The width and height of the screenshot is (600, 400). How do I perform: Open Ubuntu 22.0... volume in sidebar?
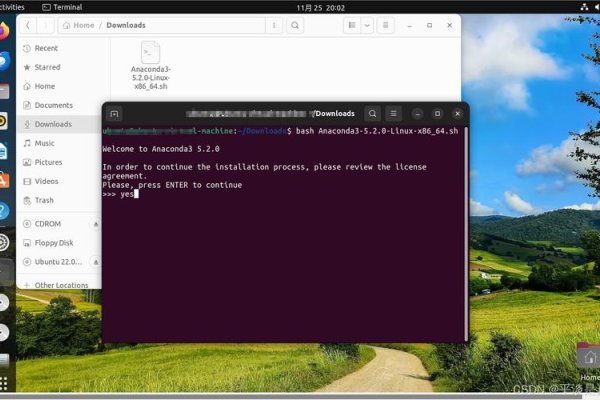54,262
